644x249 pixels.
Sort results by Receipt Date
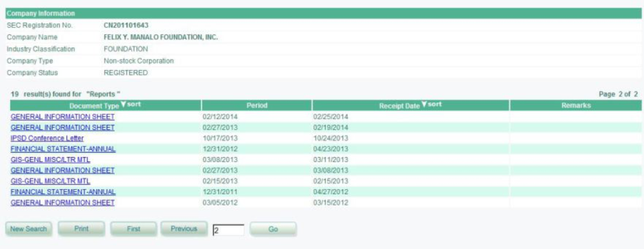(x=431, y=105)
